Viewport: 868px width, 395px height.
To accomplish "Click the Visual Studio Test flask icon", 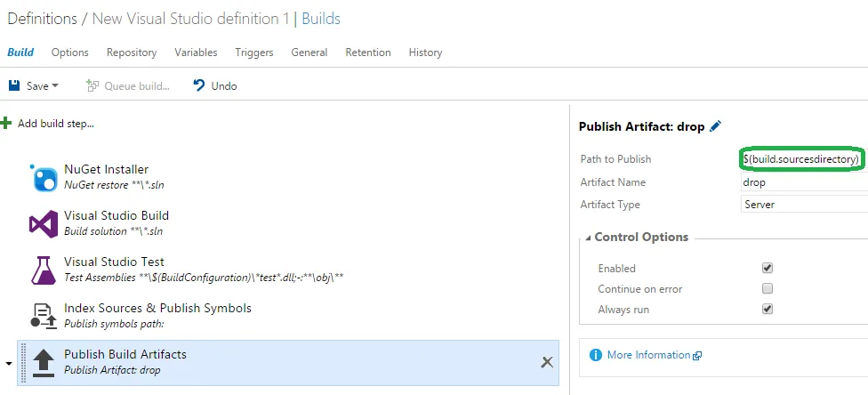I will pyautogui.click(x=44, y=270).
